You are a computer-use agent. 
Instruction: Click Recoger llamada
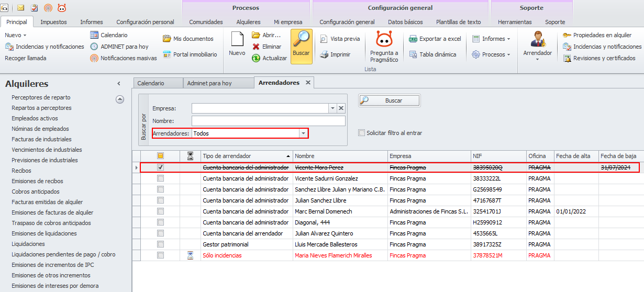point(26,58)
